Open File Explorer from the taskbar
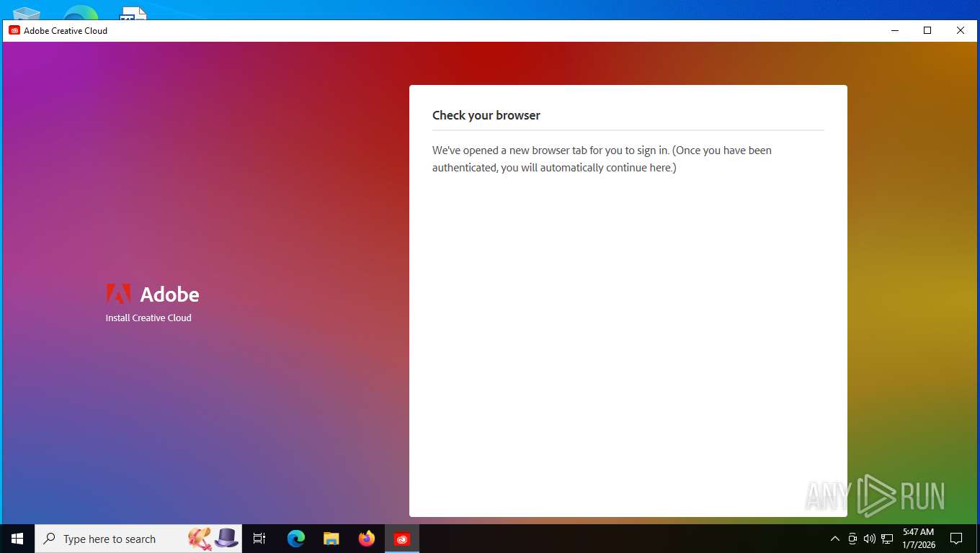 click(331, 539)
